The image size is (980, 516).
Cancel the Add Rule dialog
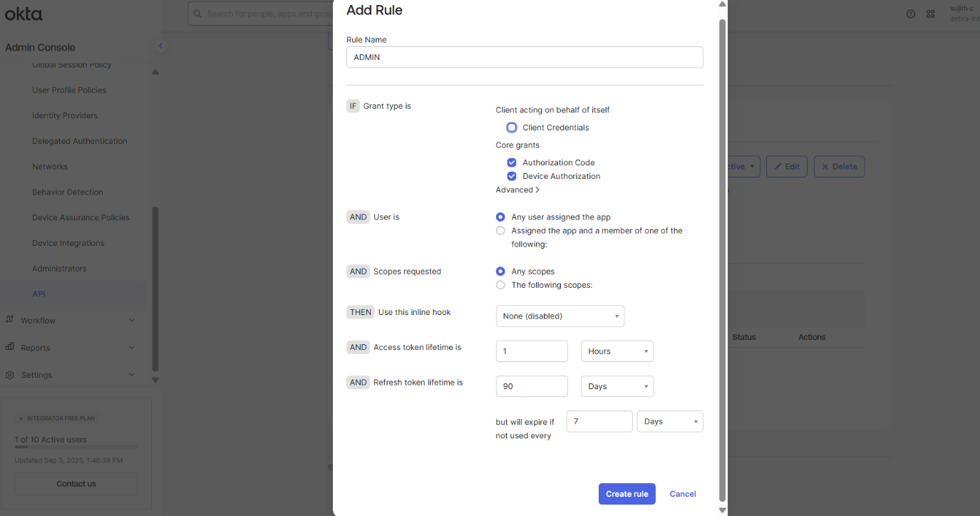pos(682,494)
